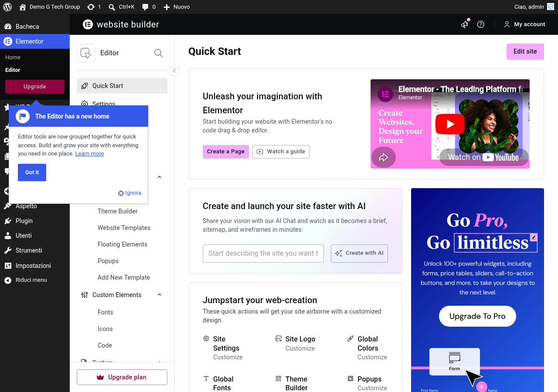Collapse the Templates section chevron
Image resolution: width=558 pixels, height=392 pixels.
pyautogui.click(x=160, y=177)
